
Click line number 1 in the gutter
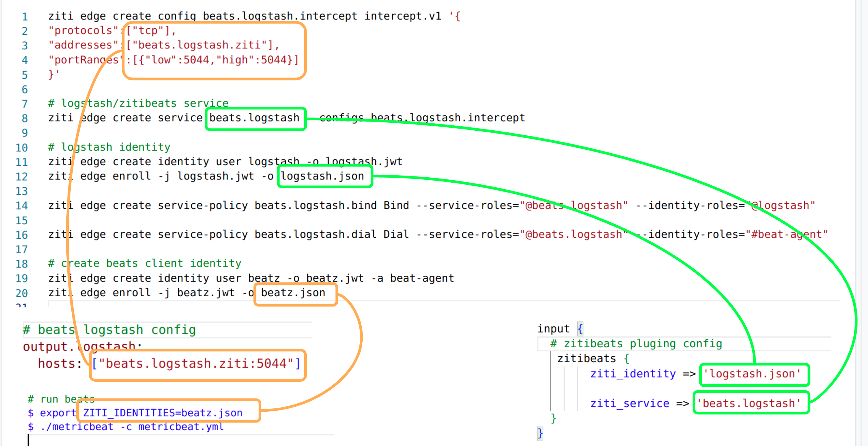click(25, 16)
